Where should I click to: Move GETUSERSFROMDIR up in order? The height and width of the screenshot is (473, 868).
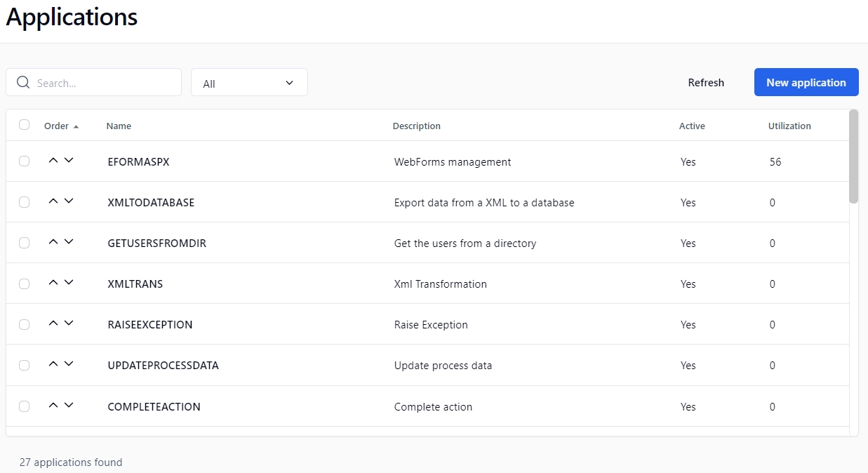tap(53, 242)
